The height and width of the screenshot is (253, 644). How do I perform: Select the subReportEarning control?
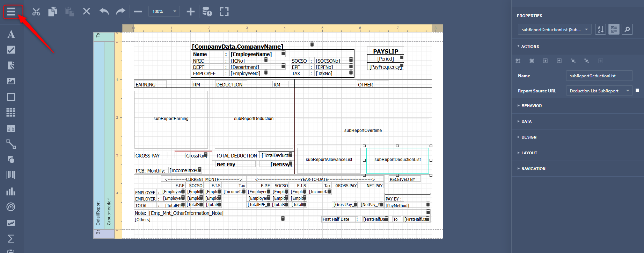coord(171,120)
